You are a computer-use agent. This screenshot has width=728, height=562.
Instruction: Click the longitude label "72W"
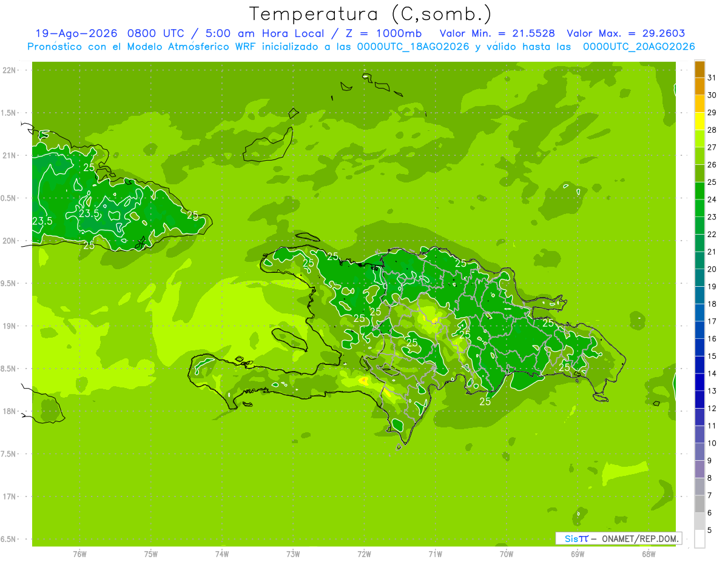tap(364, 554)
